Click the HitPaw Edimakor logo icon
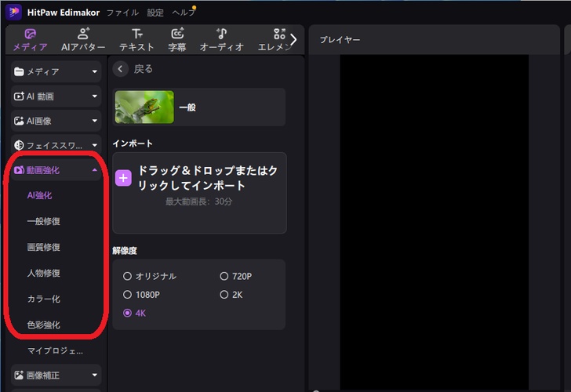Viewport: 571px width, 392px height. click(x=13, y=12)
